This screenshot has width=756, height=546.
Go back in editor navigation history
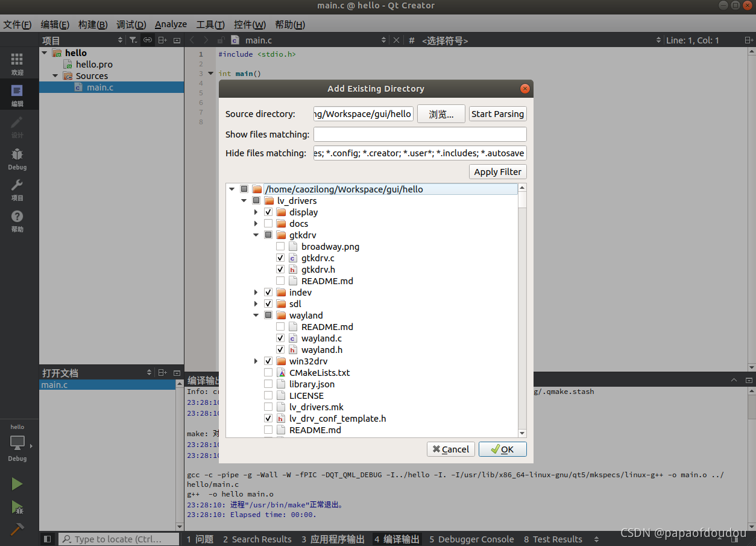coord(192,40)
